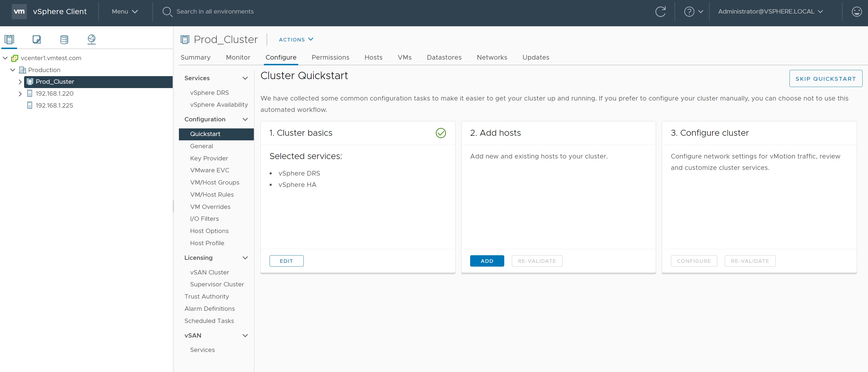Viewport: 868px width, 372px height.
Task: Switch to the Datastores tab
Action: click(x=444, y=57)
